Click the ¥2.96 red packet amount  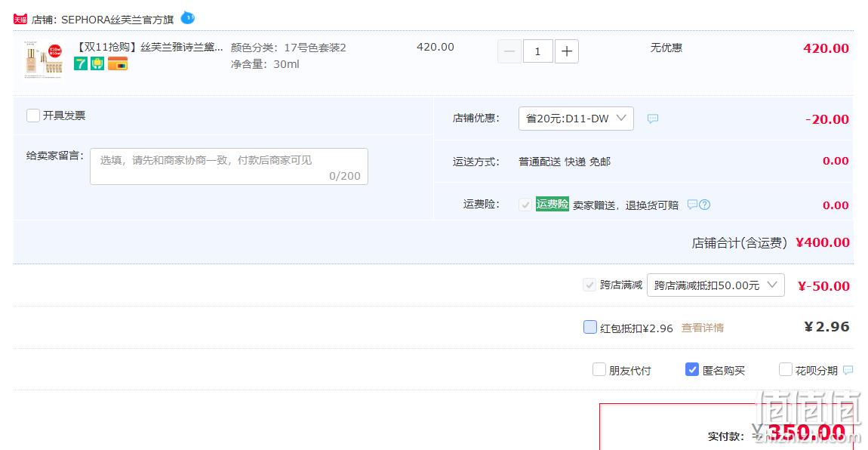pos(826,327)
